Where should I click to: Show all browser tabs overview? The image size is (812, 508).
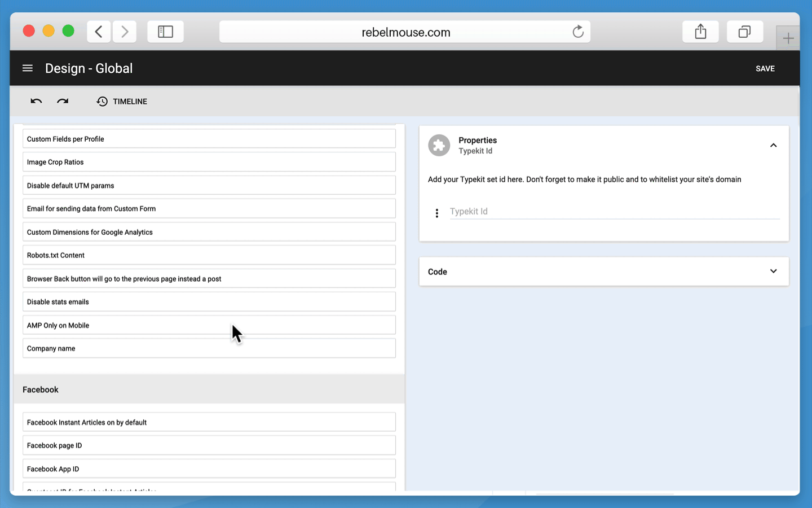point(744,32)
